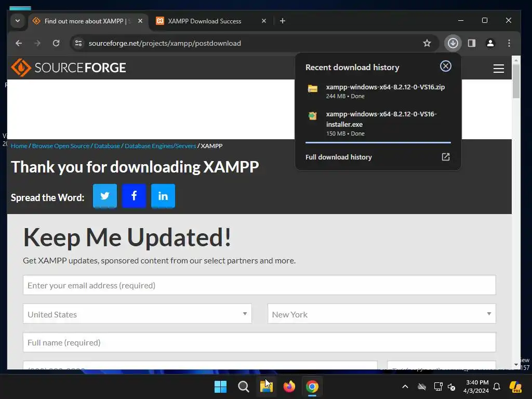Image resolution: width=532 pixels, height=399 pixels.
Task: Close the Recent download history popup
Action: (445, 66)
